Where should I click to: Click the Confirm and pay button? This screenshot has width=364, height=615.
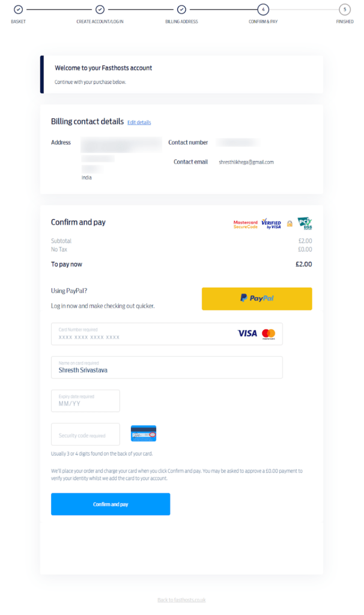pos(110,504)
